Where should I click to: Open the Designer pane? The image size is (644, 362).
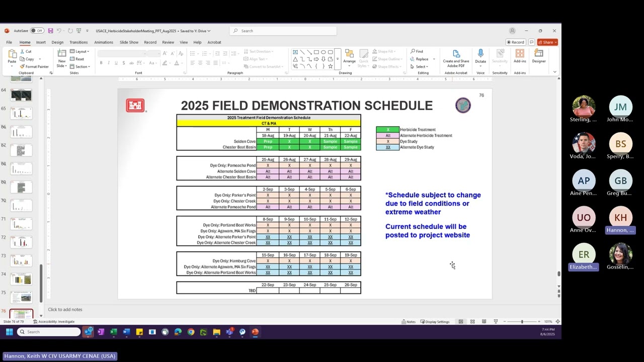click(x=539, y=56)
